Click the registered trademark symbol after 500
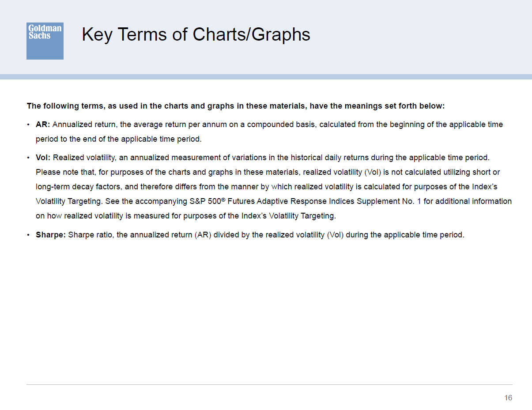Viewport: 532px width, 410px height. (223, 199)
